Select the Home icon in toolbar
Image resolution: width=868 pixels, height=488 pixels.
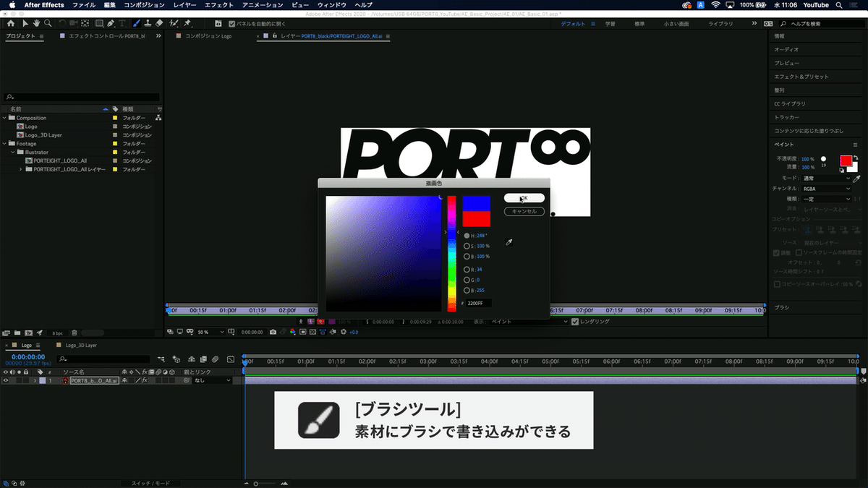coord(11,23)
